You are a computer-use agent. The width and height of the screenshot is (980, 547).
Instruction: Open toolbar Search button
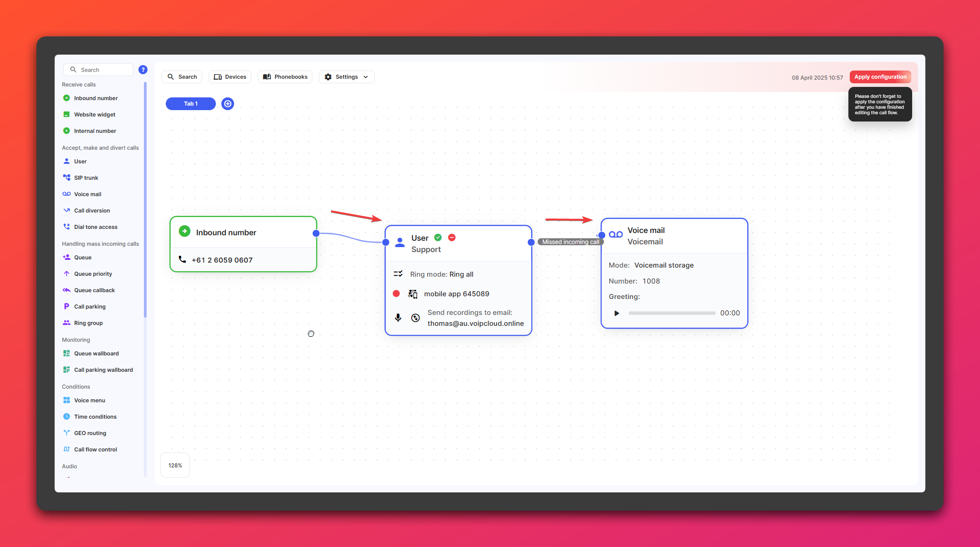[182, 77]
